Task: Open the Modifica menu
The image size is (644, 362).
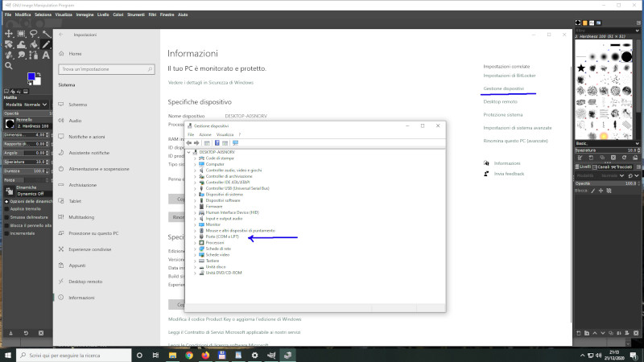Action: tap(23, 14)
